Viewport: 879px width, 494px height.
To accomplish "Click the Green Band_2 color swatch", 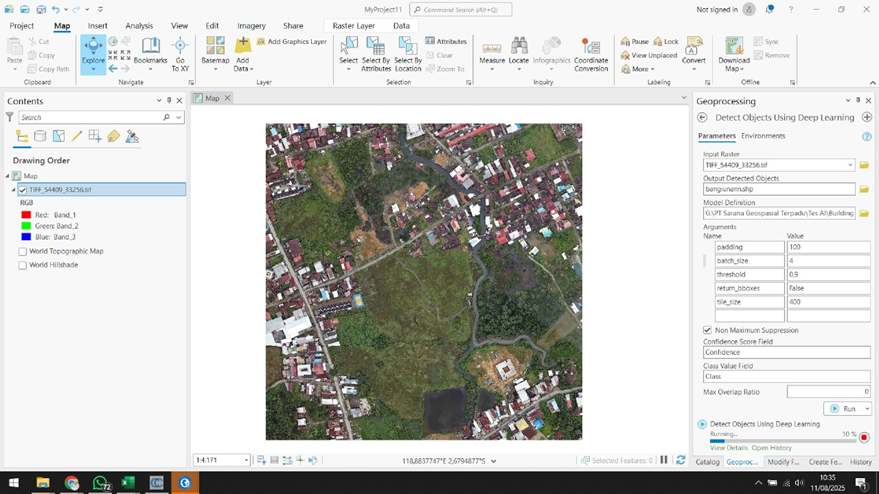I will (26, 226).
